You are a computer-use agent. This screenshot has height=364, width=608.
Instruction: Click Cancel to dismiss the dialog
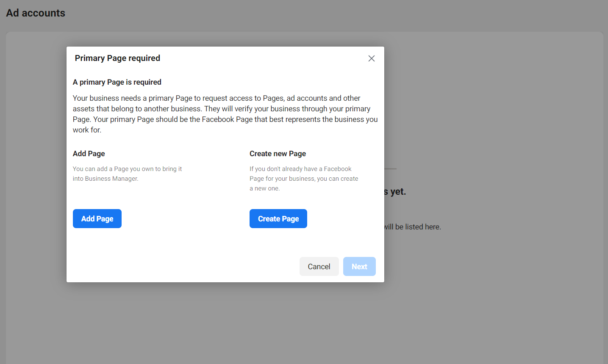point(319,266)
